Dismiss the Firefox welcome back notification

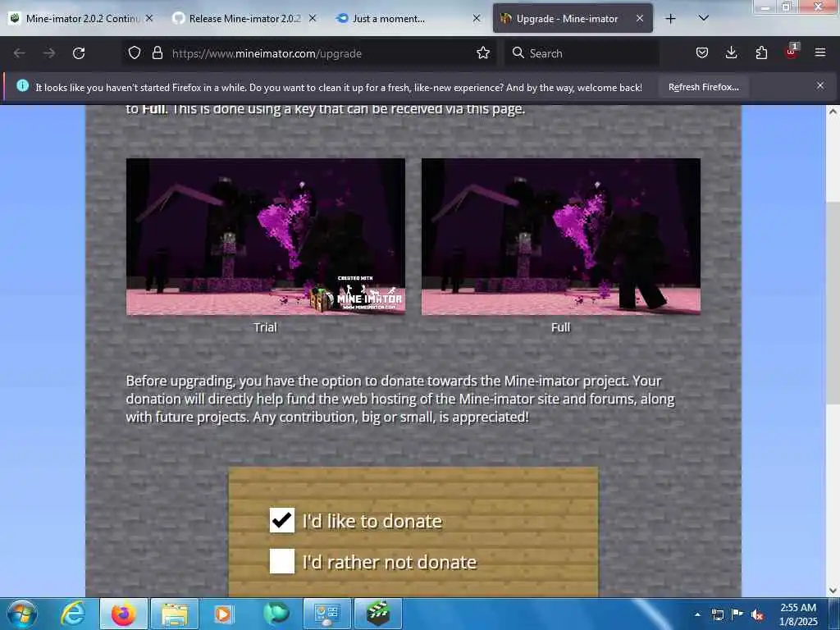[820, 85]
